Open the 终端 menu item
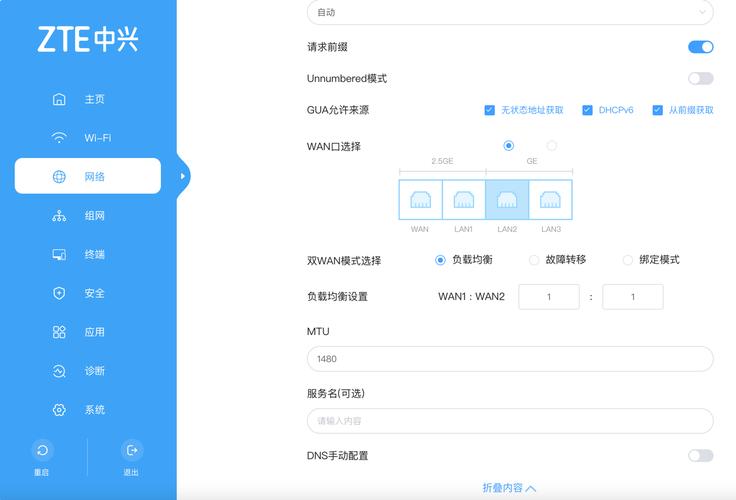This screenshot has height=500, width=736. click(88, 254)
